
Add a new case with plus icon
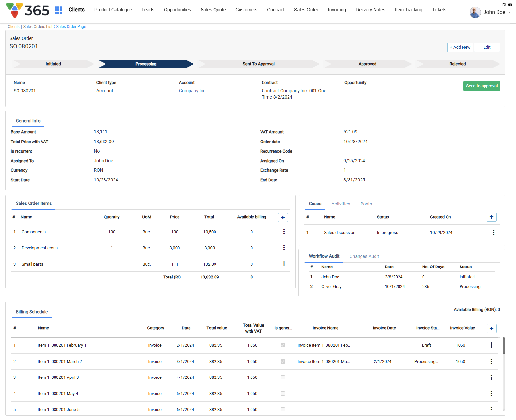[x=491, y=217]
